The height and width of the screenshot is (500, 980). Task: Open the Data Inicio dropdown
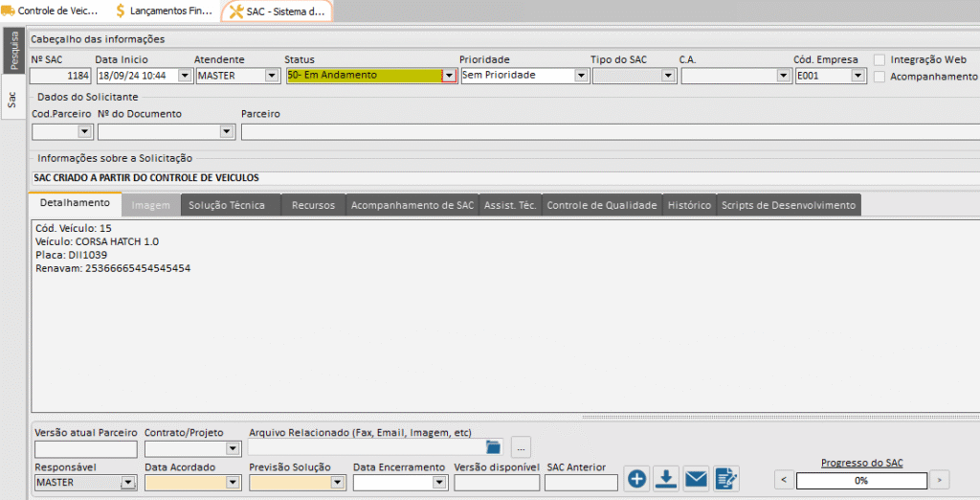(x=185, y=76)
